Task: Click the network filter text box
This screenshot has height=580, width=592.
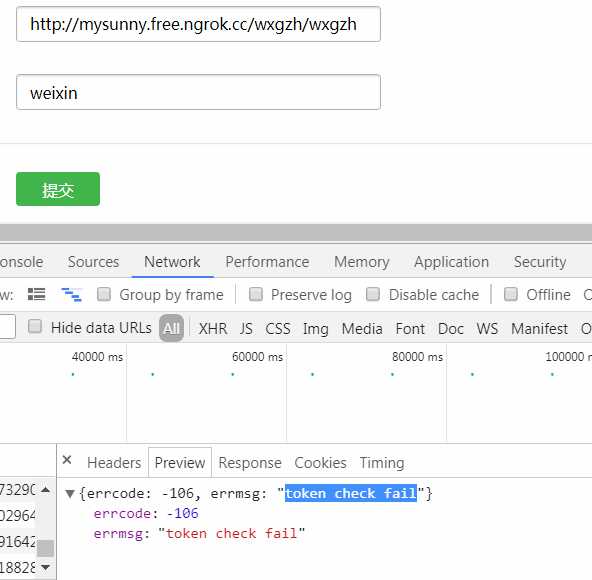Action: tap(7, 326)
